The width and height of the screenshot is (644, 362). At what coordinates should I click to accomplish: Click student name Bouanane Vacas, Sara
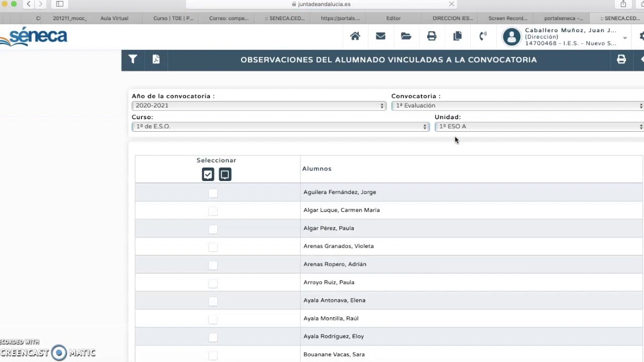pyautogui.click(x=334, y=354)
